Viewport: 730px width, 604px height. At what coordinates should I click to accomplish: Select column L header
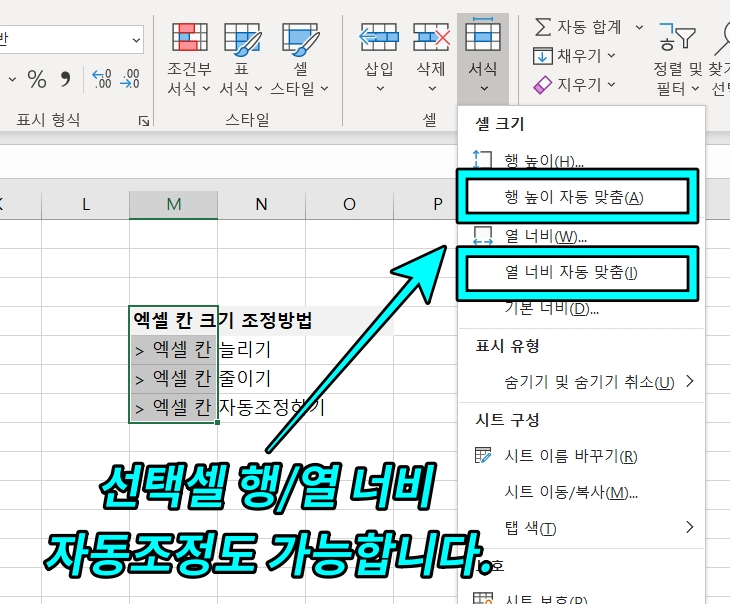[86, 204]
